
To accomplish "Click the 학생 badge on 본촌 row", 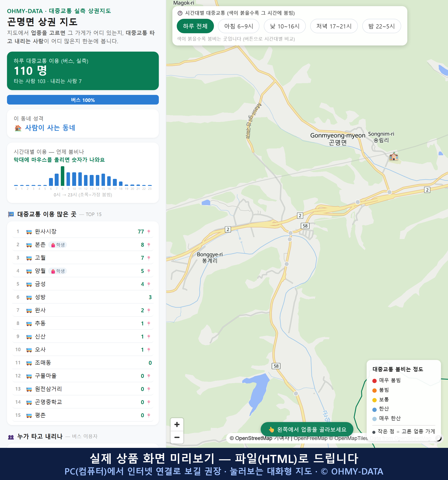I will click(58, 245).
